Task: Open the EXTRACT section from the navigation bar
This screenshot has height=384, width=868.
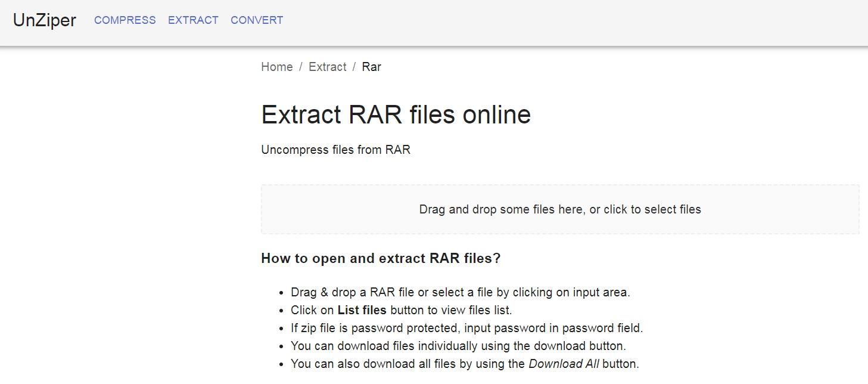Action: pos(193,20)
